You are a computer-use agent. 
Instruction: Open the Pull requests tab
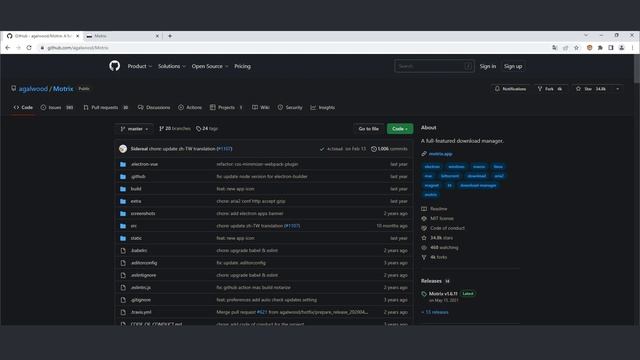tap(106, 107)
